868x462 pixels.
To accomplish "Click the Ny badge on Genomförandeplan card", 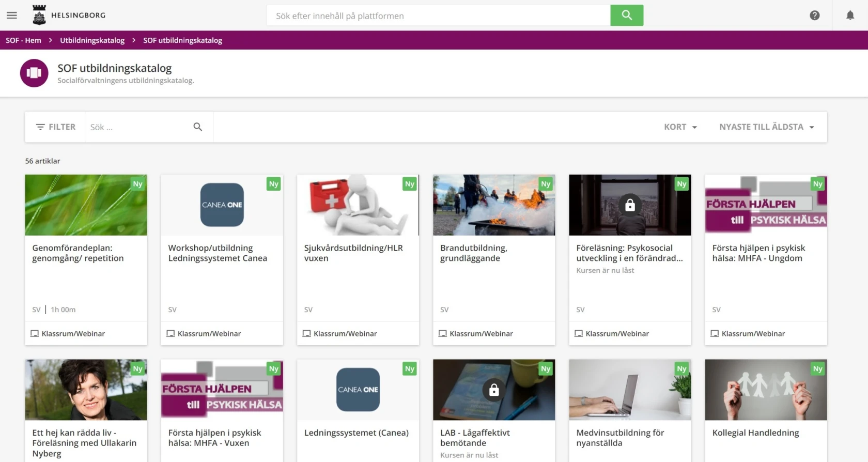I will pos(137,184).
